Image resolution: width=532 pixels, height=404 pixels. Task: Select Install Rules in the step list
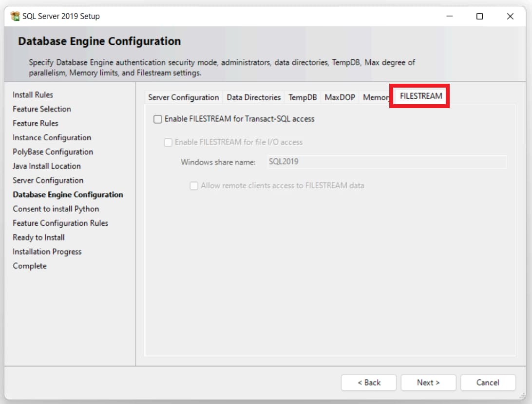33,95
